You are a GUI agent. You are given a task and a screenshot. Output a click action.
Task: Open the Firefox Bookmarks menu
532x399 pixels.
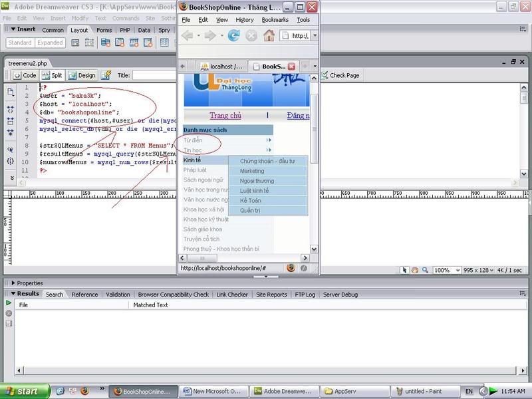pyautogui.click(x=275, y=20)
